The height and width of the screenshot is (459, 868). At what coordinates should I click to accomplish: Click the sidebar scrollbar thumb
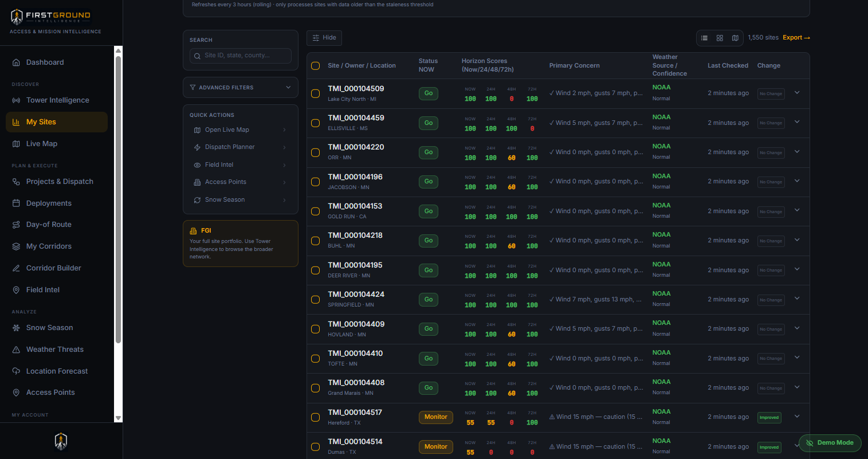pyautogui.click(x=118, y=199)
